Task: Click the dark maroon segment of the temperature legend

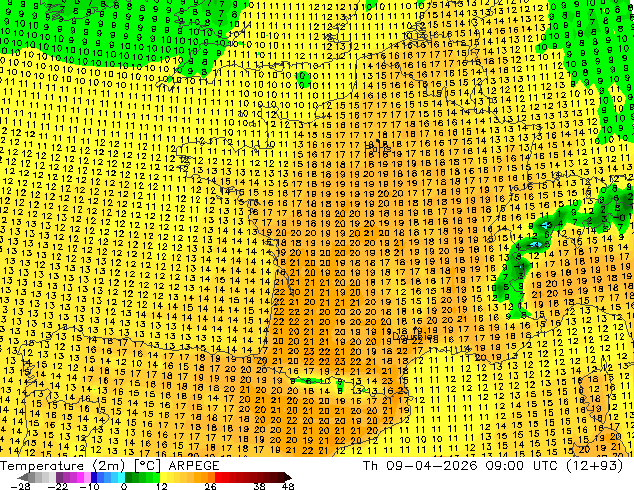Action: click(277, 477)
